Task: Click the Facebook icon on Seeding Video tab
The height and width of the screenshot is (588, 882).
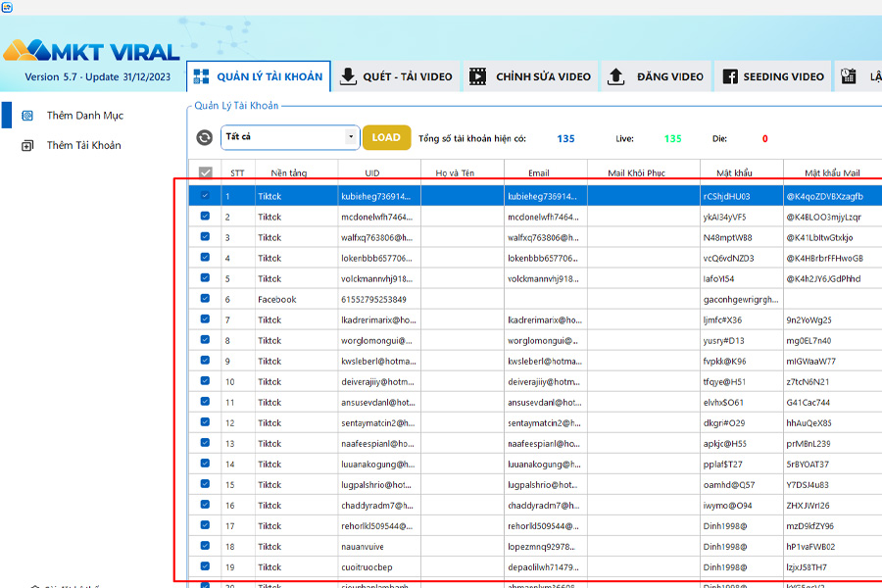Action: coord(730,76)
